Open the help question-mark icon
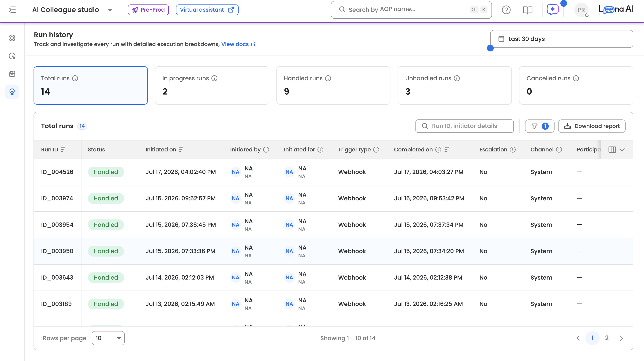This screenshot has width=644, height=361. click(506, 10)
